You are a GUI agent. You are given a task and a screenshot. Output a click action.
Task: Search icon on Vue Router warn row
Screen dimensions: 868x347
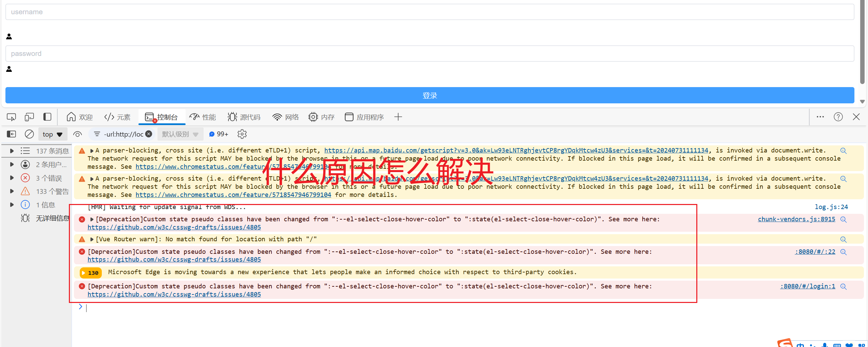[x=843, y=240]
